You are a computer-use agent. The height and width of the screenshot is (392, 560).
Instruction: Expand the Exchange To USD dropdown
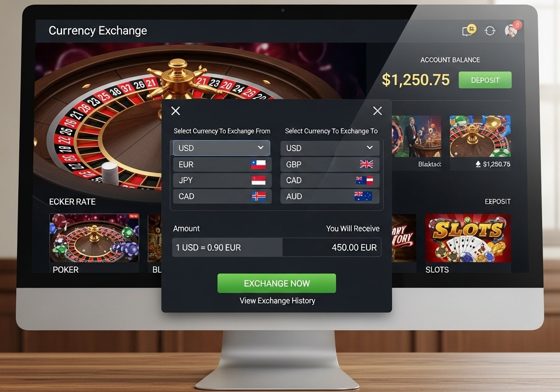[x=330, y=148]
